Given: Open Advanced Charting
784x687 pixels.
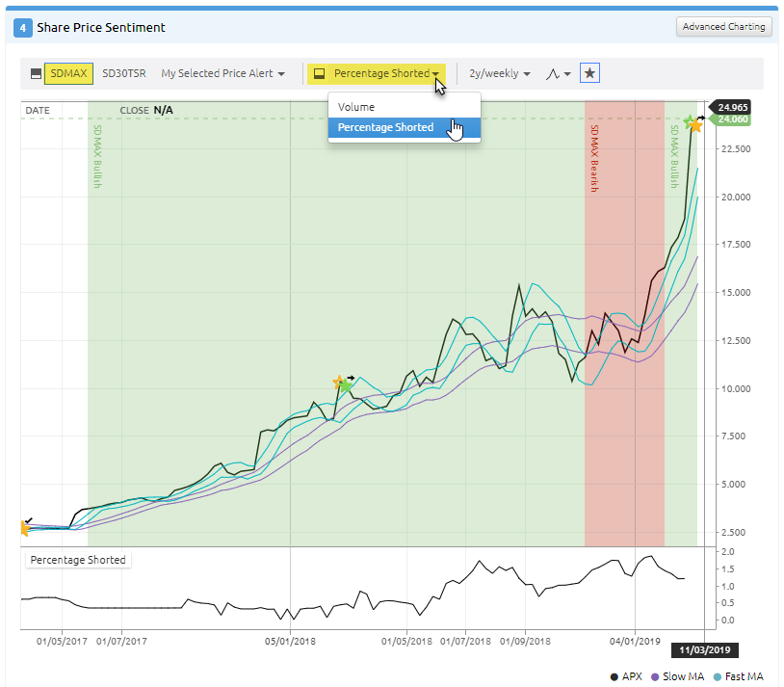Looking at the screenshot, I should pos(723,27).
